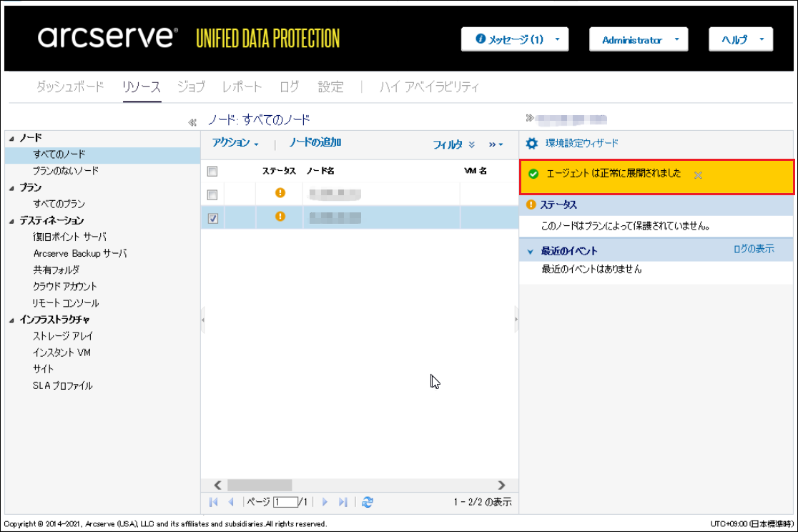Click the ノードの追加 link

point(315,143)
